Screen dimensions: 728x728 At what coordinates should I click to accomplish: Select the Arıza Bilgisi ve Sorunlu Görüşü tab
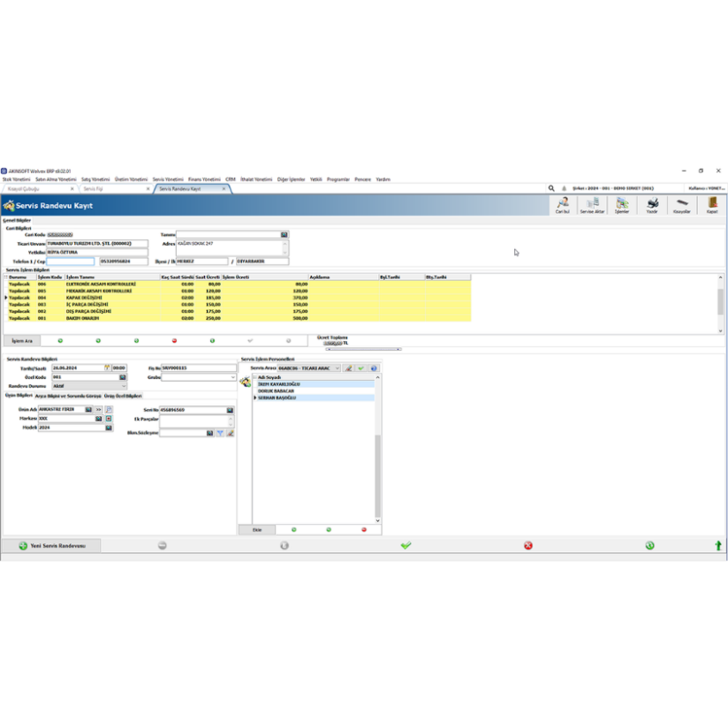pos(68,395)
